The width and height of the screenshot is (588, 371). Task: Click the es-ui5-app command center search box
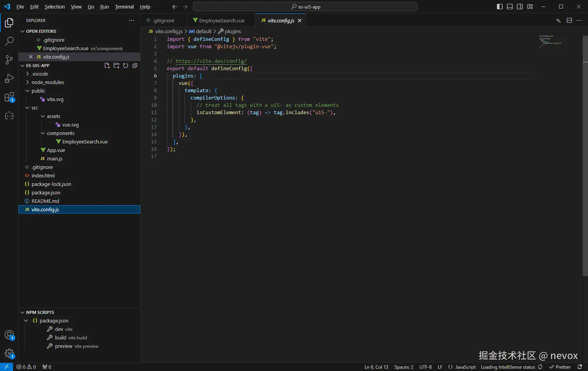(305, 7)
